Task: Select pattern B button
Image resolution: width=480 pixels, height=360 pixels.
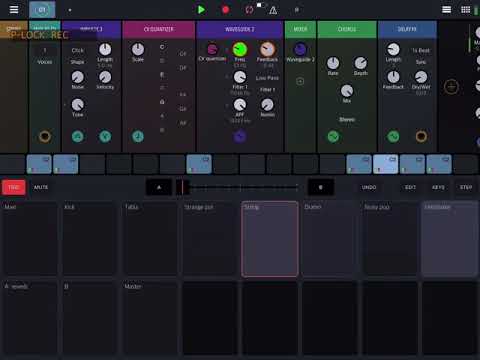Action: pyautogui.click(x=320, y=187)
